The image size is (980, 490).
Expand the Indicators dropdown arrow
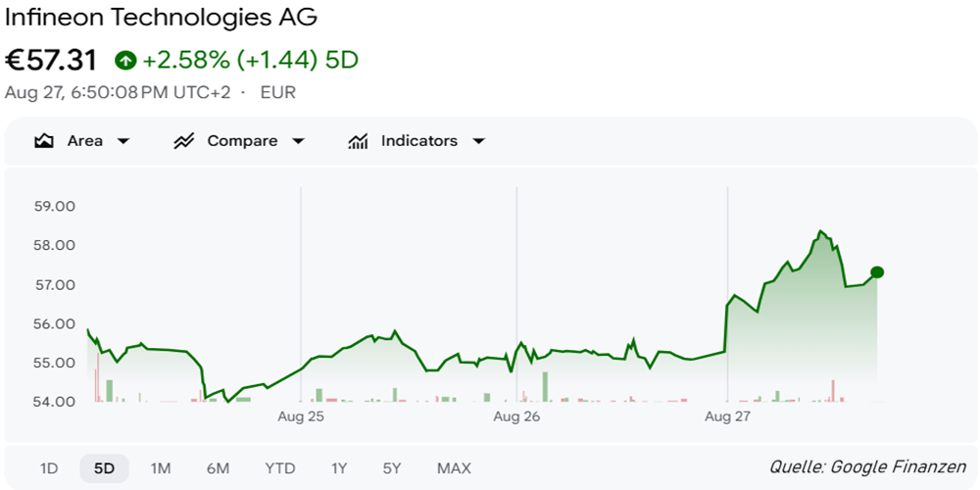point(478,141)
